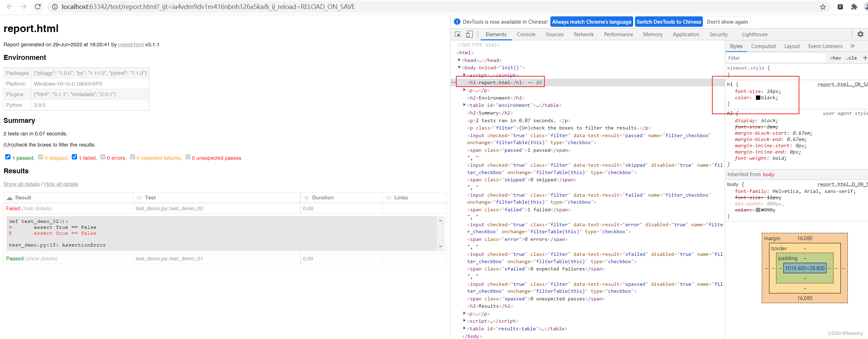Viewport: 868px width, 339px height.
Task: Click the browser back arrow
Action: 10,7
